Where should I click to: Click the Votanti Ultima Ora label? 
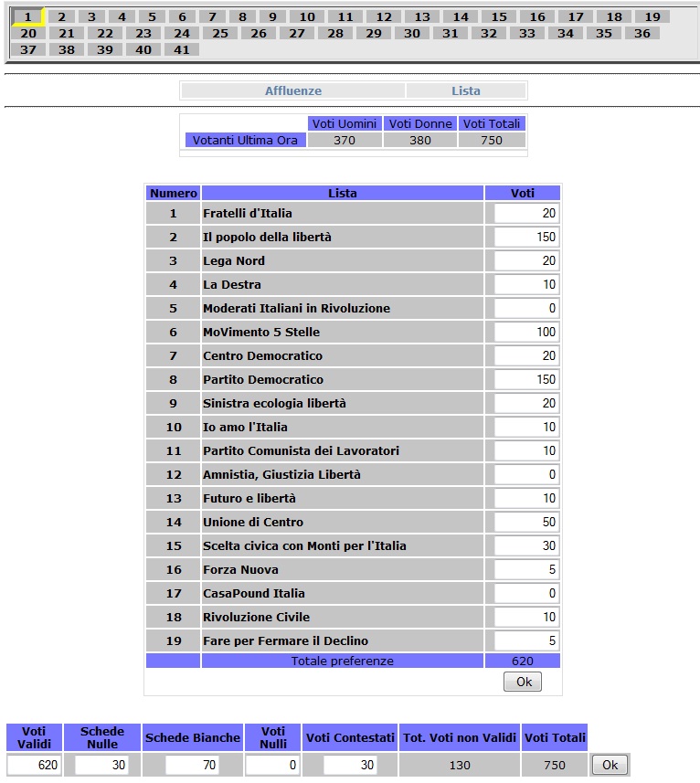(x=245, y=141)
